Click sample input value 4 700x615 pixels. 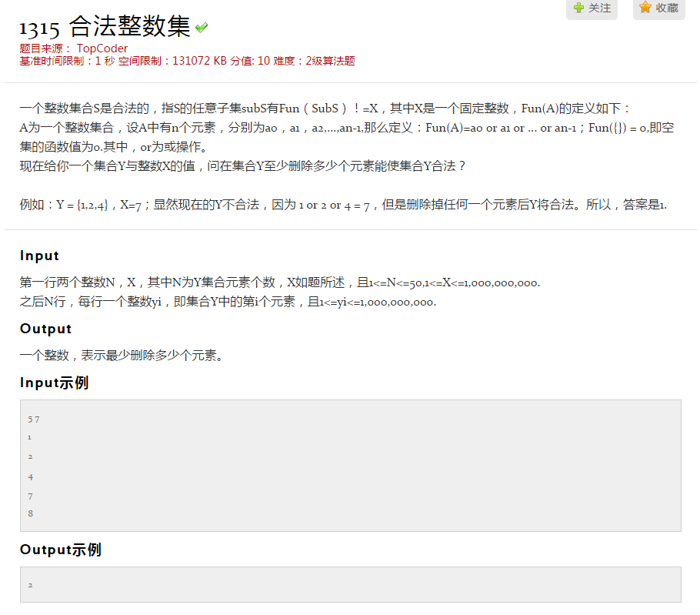30,477
